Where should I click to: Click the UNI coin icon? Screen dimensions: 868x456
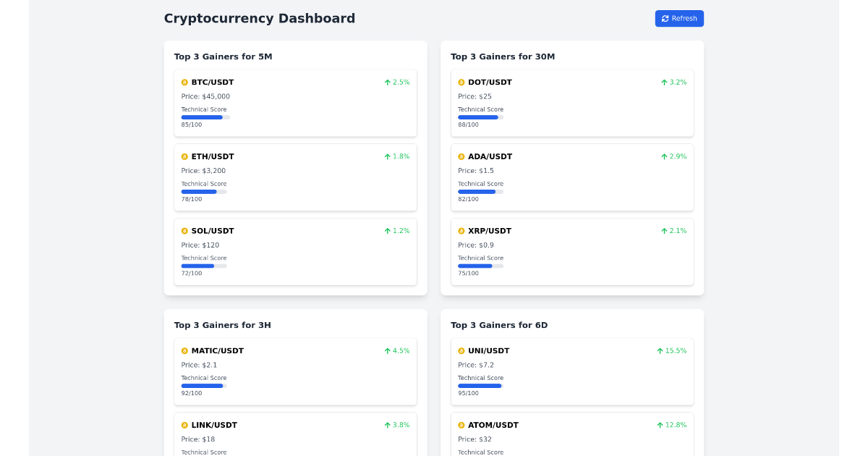click(461, 350)
